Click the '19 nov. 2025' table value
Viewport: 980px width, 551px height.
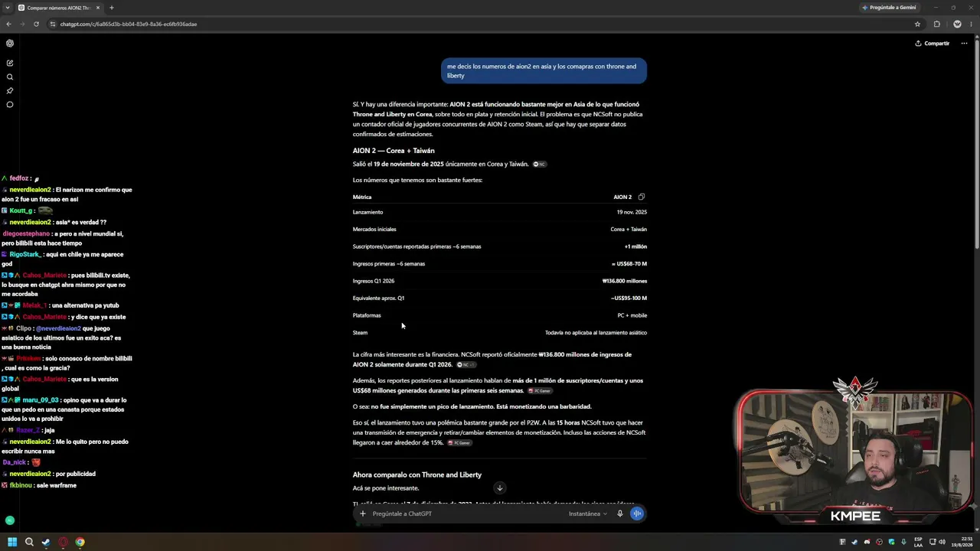tap(632, 212)
